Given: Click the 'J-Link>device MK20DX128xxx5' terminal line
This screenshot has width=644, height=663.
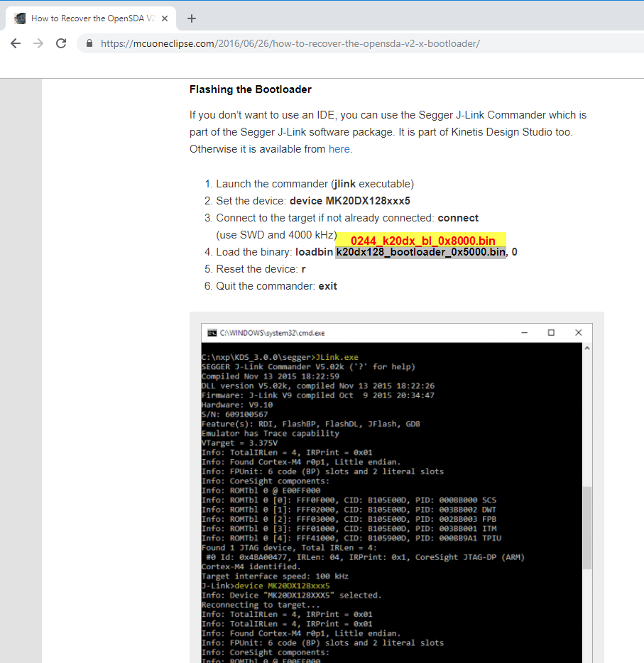Looking at the screenshot, I should [266, 586].
